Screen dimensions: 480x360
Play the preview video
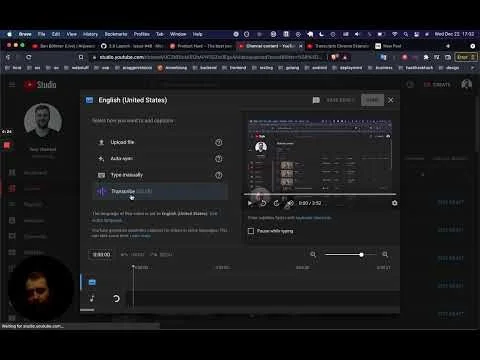[x=250, y=203]
